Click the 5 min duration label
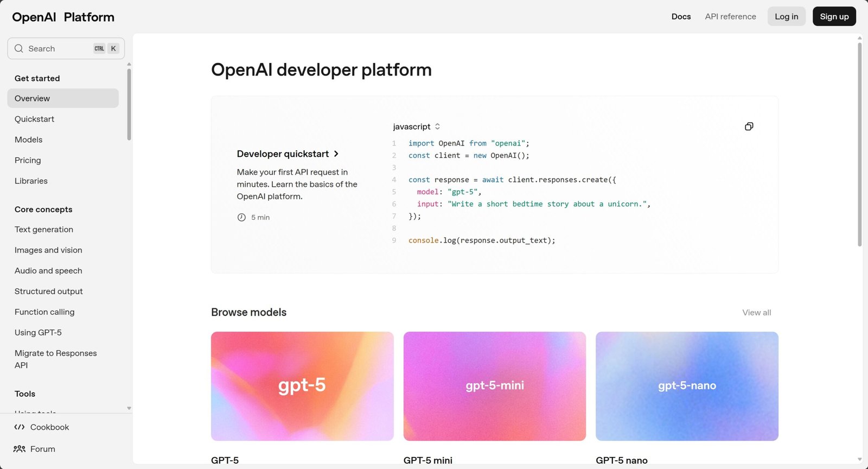The height and width of the screenshot is (469, 868). click(x=260, y=217)
